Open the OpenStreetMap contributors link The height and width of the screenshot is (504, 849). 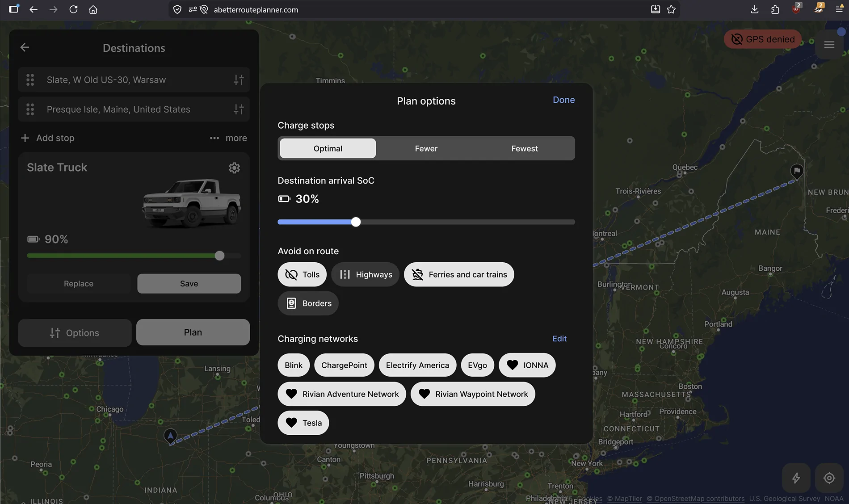696,499
